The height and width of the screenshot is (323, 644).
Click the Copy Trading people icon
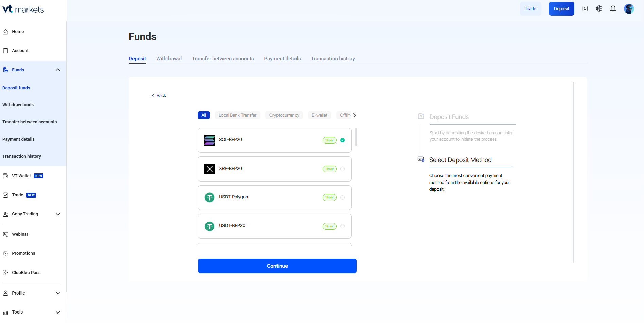pyautogui.click(x=5, y=214)
